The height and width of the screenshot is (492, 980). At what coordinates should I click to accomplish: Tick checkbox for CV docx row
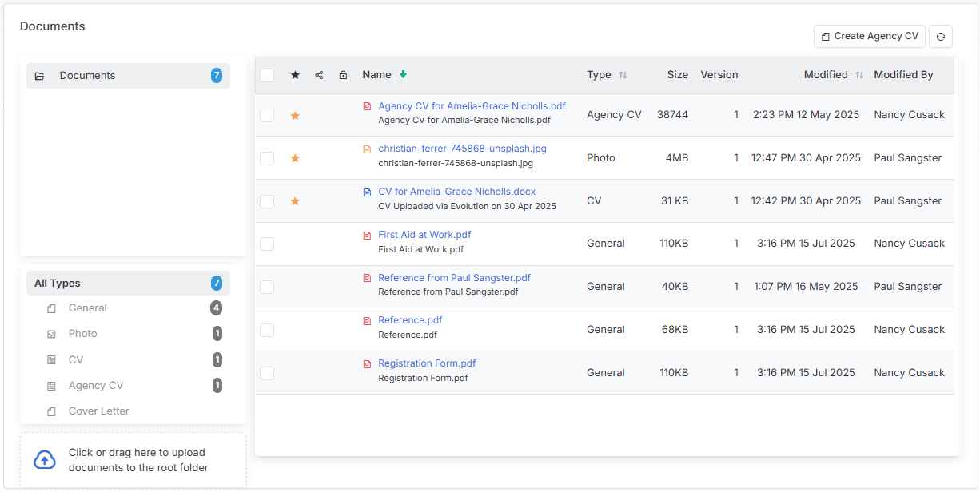pos(267,201)
